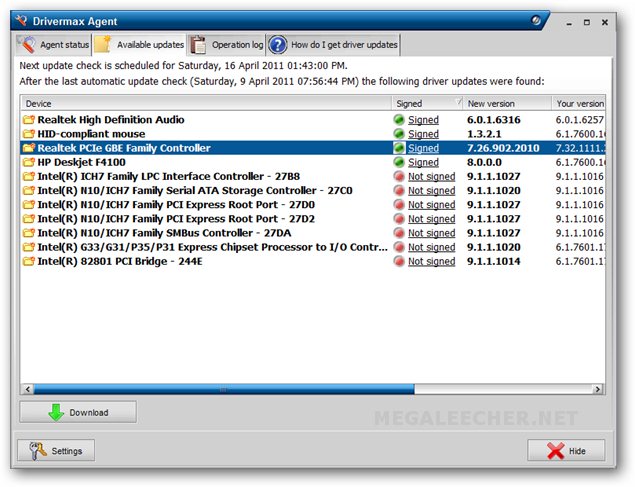Open the Agent status tab

[54, 45]
